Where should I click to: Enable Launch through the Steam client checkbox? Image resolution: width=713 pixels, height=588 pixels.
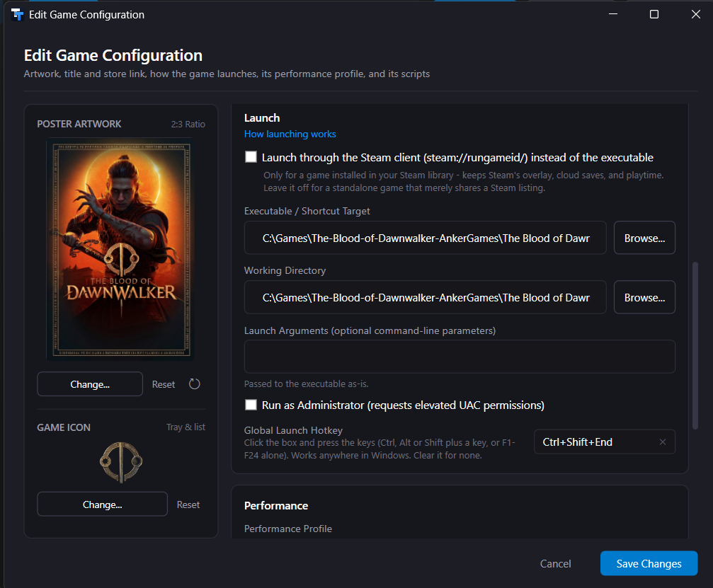coord(251,157)
